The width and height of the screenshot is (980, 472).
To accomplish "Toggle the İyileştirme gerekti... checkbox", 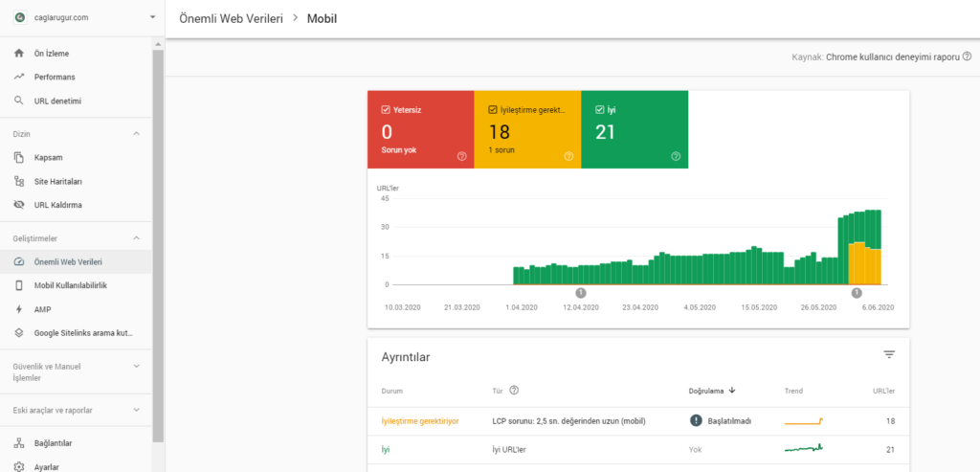I will [493, 110].
